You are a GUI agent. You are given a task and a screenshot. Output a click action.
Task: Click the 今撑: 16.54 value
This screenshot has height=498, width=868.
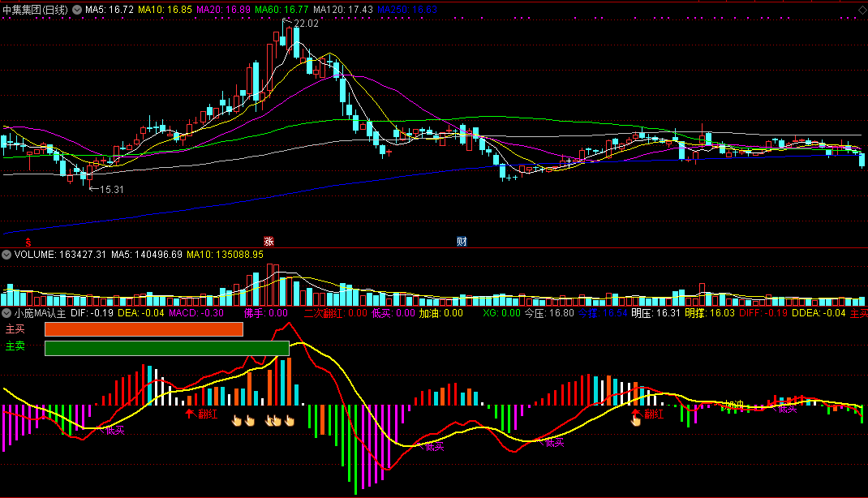[x=602, y=313]
